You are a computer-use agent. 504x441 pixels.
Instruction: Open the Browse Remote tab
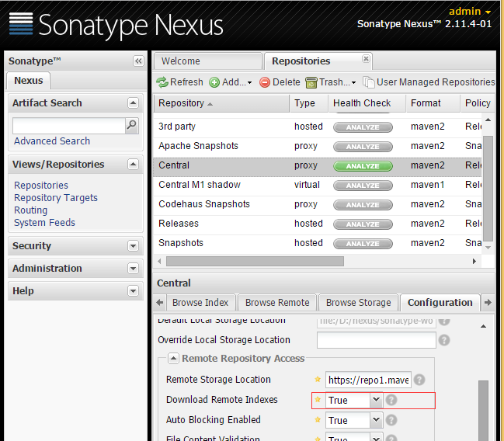click(x=277, y=303)
